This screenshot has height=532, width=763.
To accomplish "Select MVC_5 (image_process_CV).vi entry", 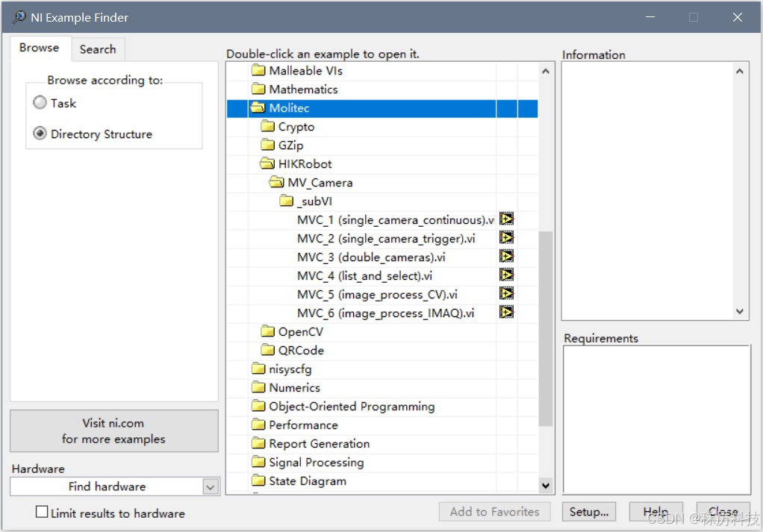I will [x=377, y=294].
